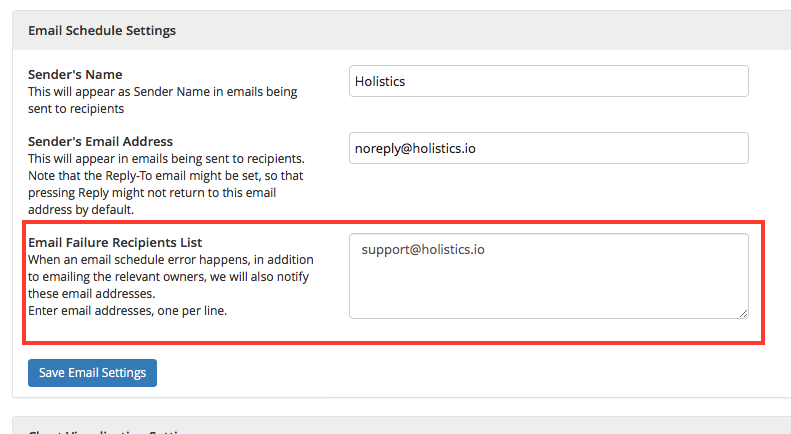The height and width of the screenshot is (434, 791).
Task: Click the 'address by default.' text line
Action: click(81, 209)
